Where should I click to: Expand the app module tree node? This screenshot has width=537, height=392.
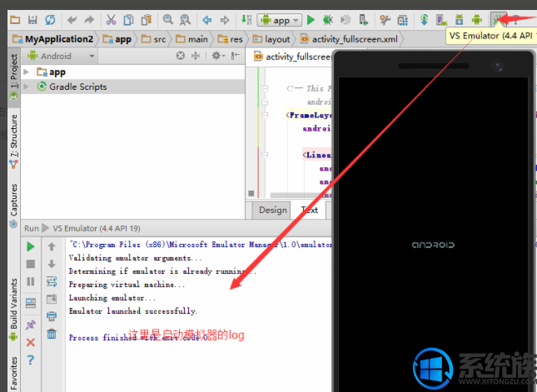(26, 72)
